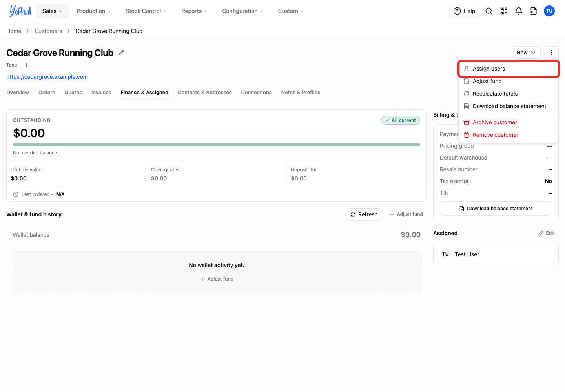Open the TU user avatar menu
The image size is (565, 392).
(549, 11)
